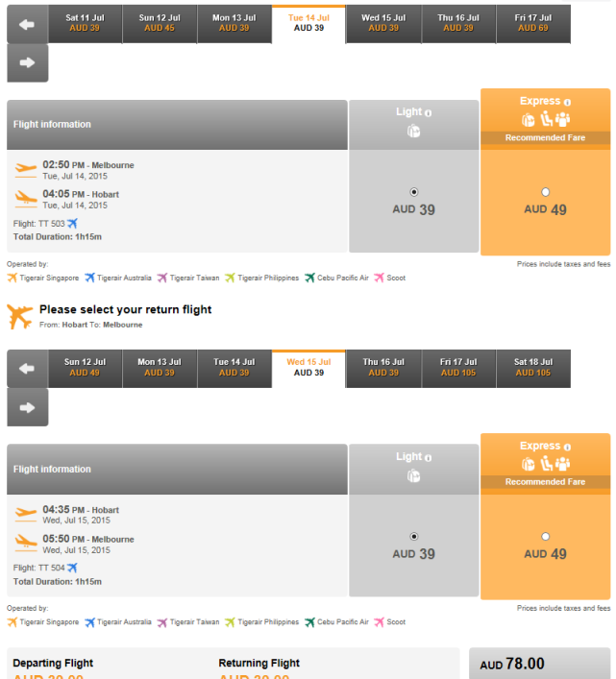This screenshot has width=616, height=679.
Task: Go to previous departure dates with left arrow
Action: click(x=27, y=24)
